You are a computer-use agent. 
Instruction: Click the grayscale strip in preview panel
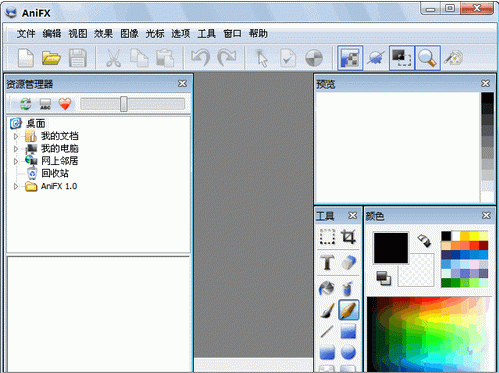[487, 147]
